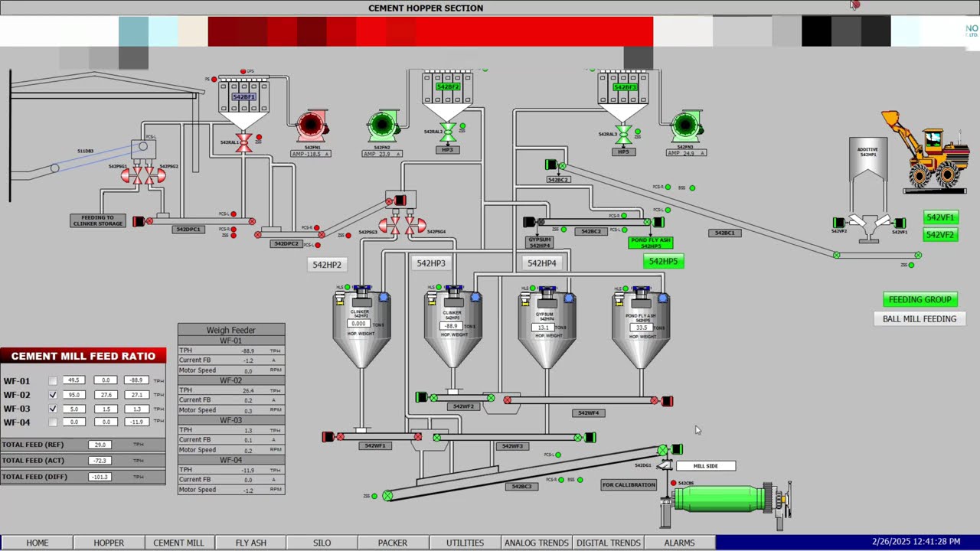Click the date and time display

pos(916,542)
